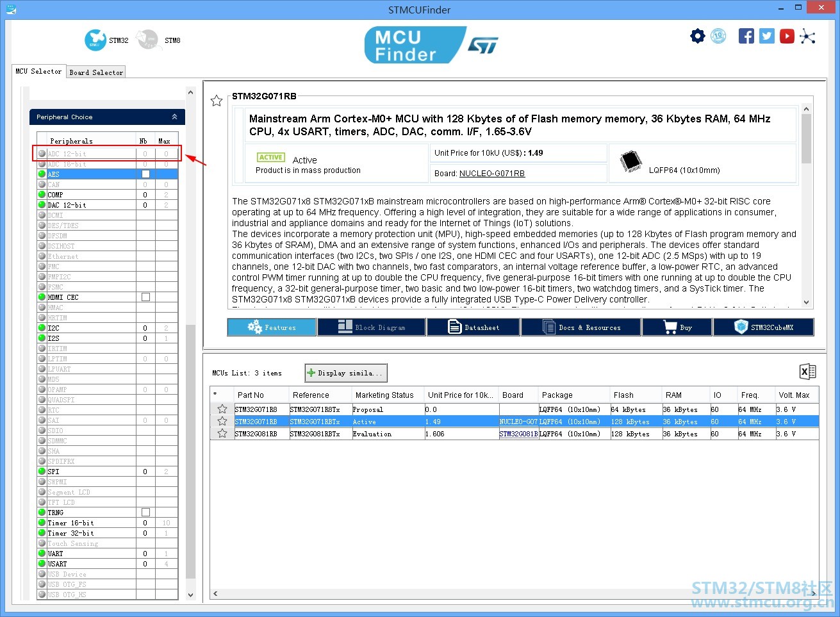The image size is (840, 617).
Task: Enable the TRNG peripheral checkbox
Action: click(x=145, y=513)
